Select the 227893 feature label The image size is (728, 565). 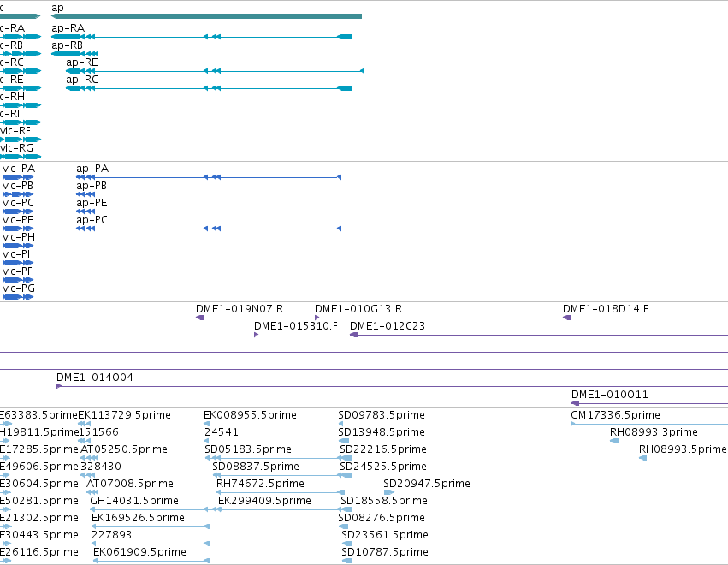[111, 535]
